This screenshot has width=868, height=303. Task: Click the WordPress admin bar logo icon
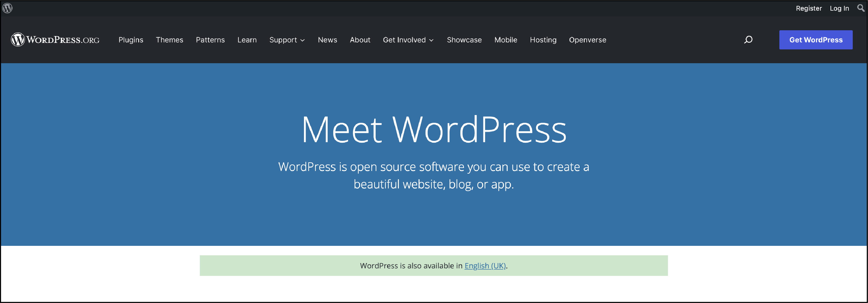[x=8, y=8]
